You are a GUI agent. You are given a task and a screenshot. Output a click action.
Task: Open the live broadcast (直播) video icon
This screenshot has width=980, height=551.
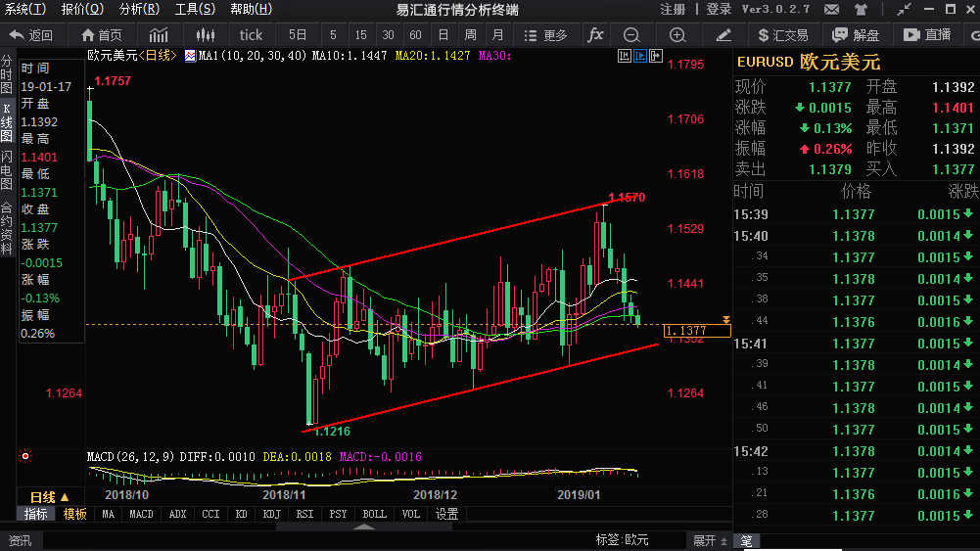click(x=926, y=35)
